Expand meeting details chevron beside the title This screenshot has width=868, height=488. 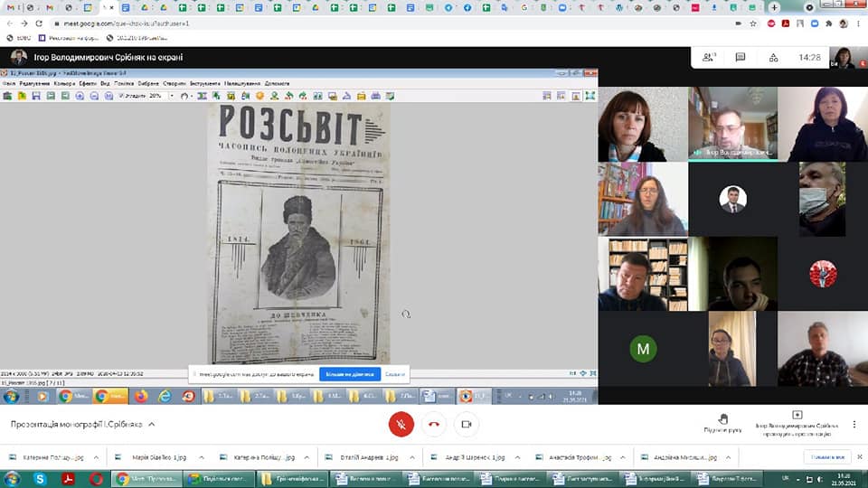coord(152,424)
